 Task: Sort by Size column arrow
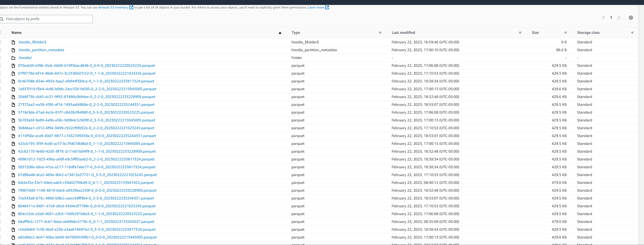[566, 33]
